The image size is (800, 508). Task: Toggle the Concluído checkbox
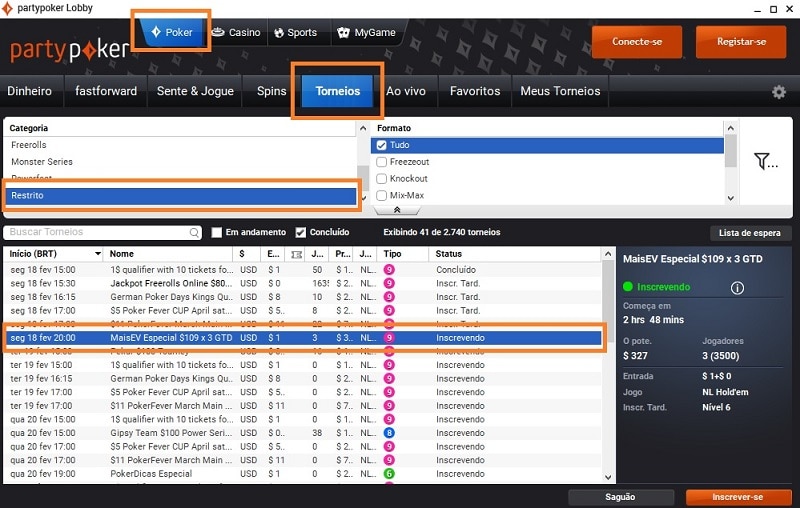301,233
